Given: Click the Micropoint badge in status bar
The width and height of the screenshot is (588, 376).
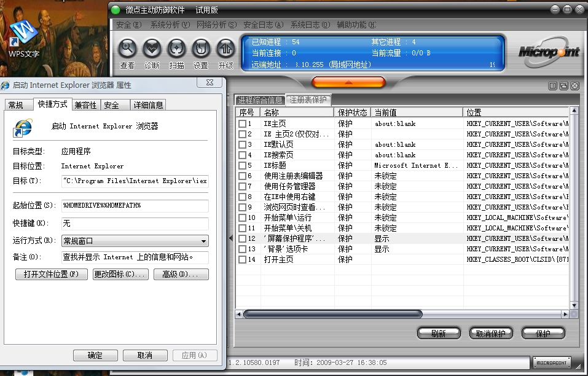Looking at the screenshot, I should 552,362.
